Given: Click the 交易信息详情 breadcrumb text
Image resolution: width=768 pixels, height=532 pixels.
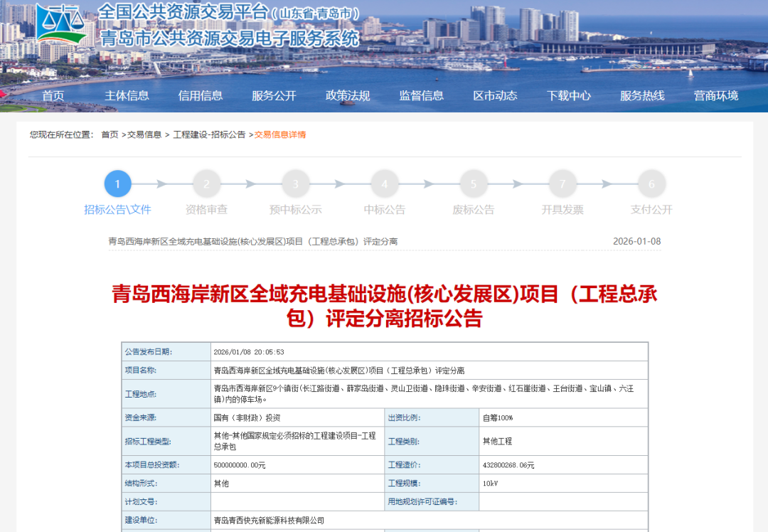Looking at the screenshot, I should pyautogui.click(x=280, y=134).
